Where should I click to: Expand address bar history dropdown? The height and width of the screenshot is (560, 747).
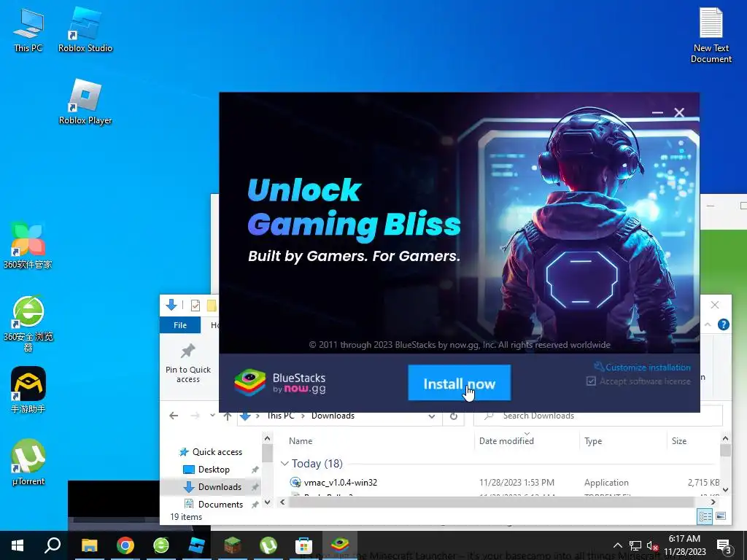(432, 416)
